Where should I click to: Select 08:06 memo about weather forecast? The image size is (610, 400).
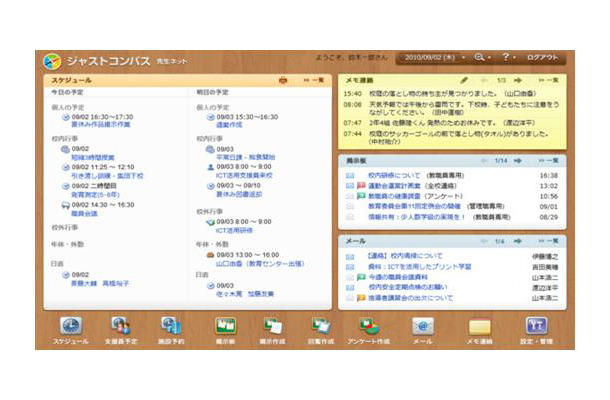464,108
